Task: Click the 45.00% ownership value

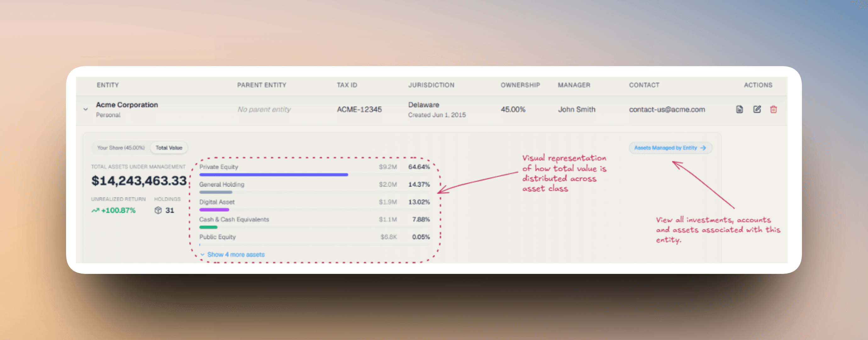Action: [x=513, y=109]
